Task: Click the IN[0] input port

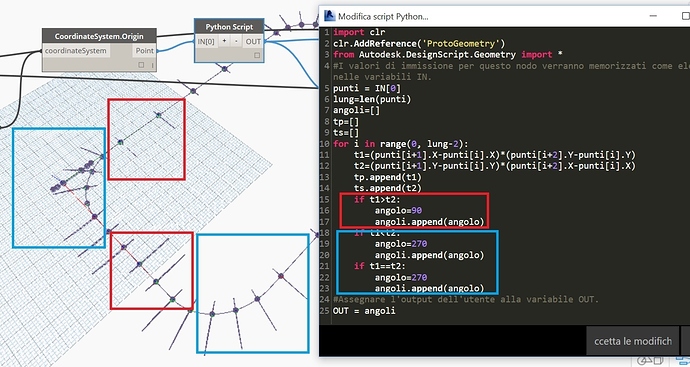Action: click(206, 41)
